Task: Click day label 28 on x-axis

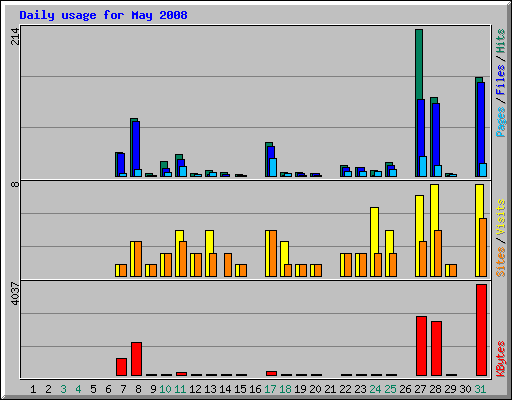Action: [435, 389]
